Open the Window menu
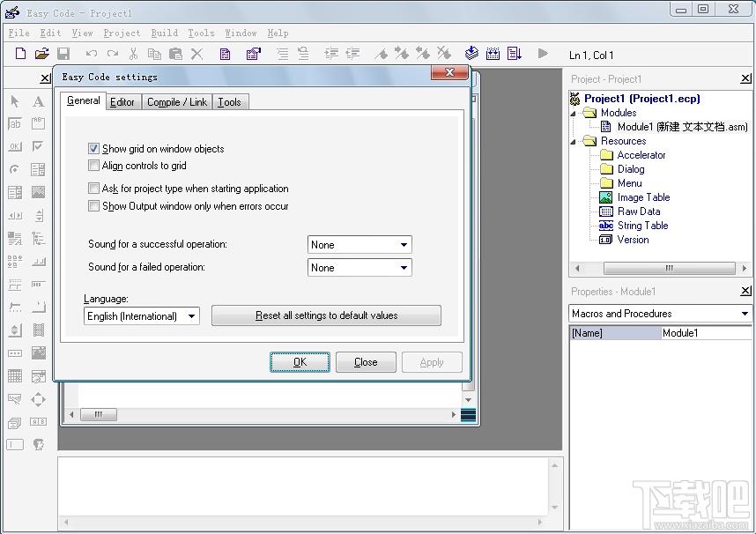This screenshot has height=534, width=756. click(x=241, y=33)
